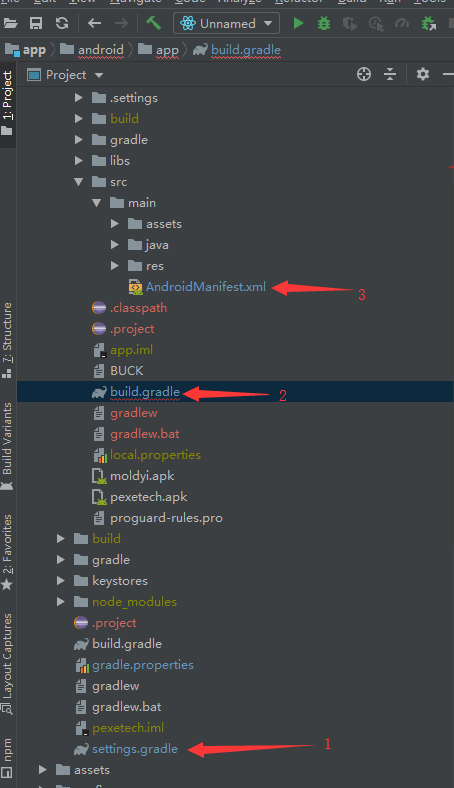Viewport: 454px width, 788px height.
Task: Expand the node_modules folder
Action: pyautogui.click(x=61, y=602)
